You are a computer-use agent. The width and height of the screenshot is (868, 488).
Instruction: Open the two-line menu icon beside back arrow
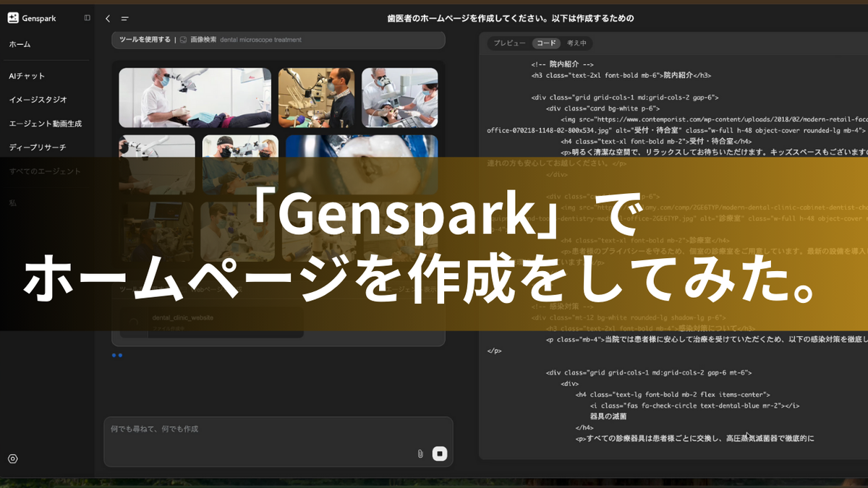coord(124,19)
